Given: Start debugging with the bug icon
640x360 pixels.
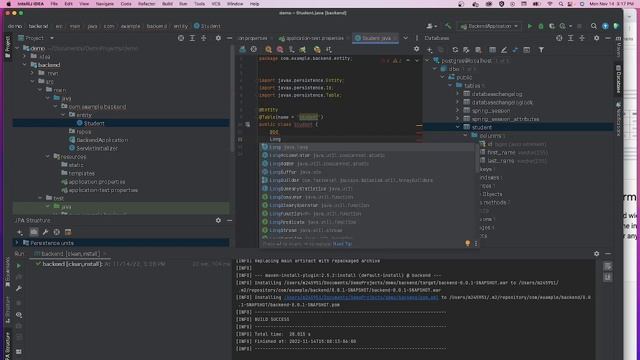Looking at the screenshot, I should pos(541,26).
